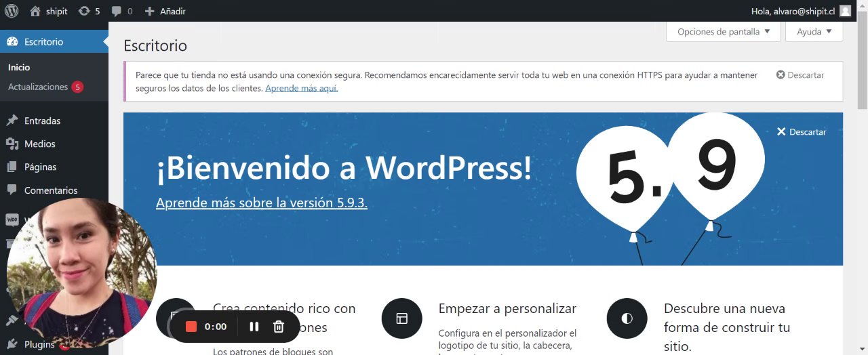This screenshot has height=355, width=868.
Task: Stop the screen recording
Action: pos(191,327)
